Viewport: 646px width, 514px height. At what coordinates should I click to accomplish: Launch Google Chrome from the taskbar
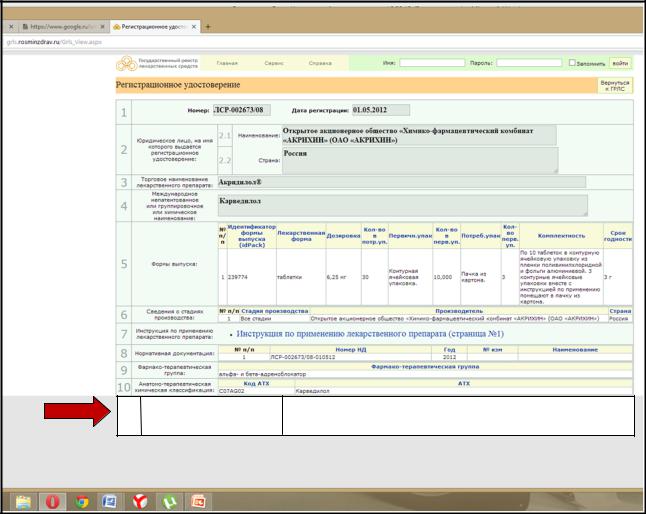tap(82, 502)
